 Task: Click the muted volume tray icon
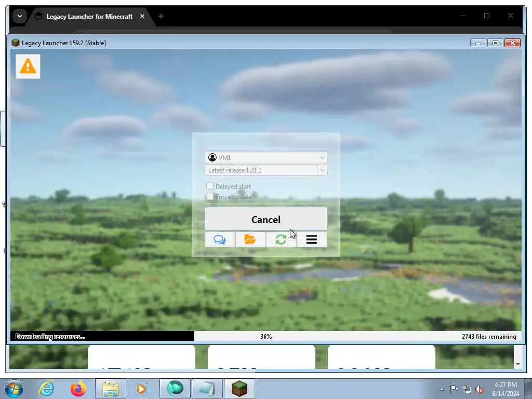point(480,389)
